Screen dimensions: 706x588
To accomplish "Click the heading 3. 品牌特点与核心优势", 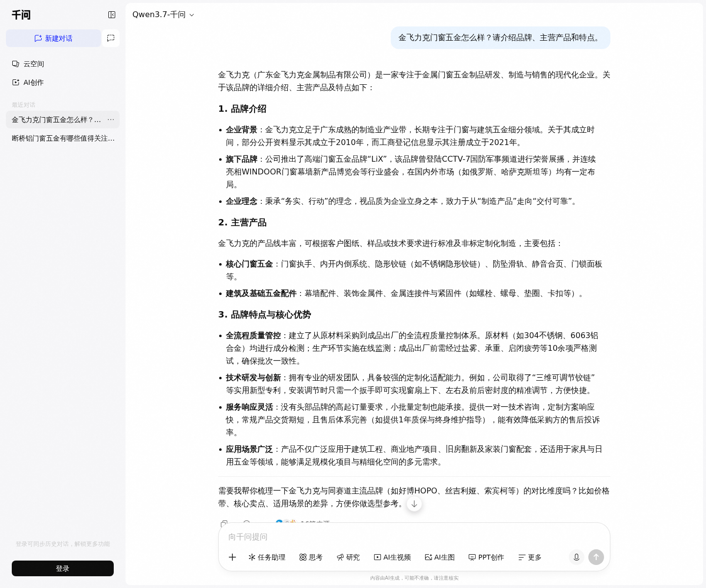I will [x=265, y=315].
